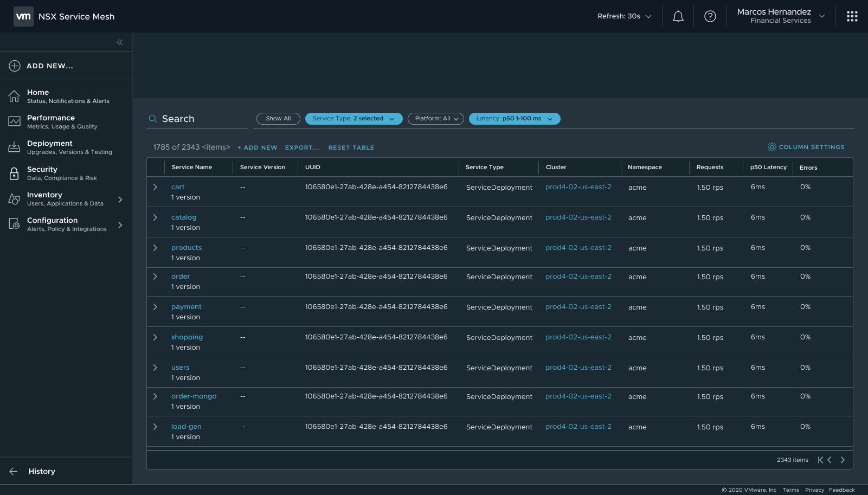Click the Column Settings gear icon
Viewport: 868px width, 495px height.
[771, 147]
